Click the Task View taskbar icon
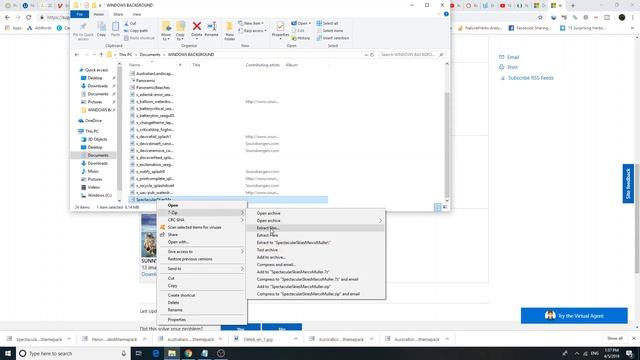The image size is (640, 360). click(138, 353)
